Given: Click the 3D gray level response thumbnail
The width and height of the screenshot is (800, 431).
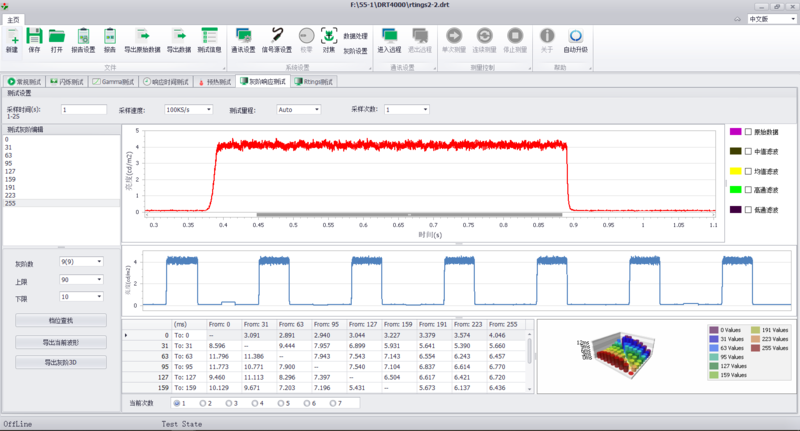Looking at the screenshot, I should click(x=616, y=355).
